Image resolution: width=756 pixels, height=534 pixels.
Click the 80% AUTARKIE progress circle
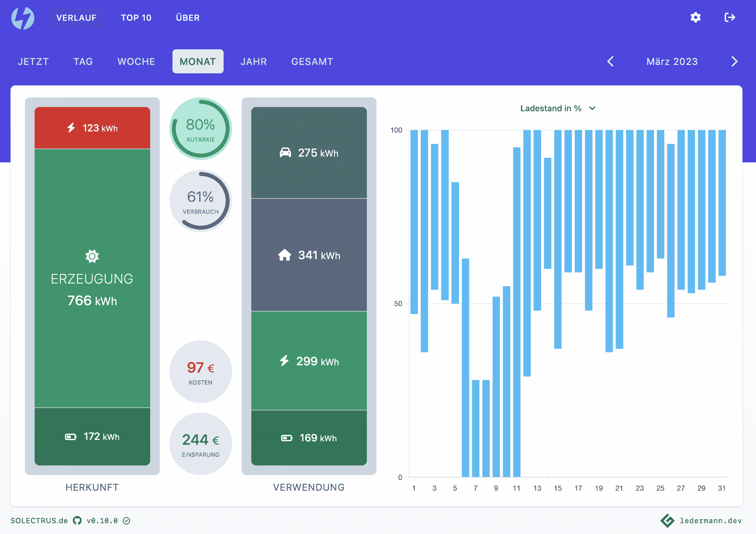pyautogui.click(x=200, y=129)
